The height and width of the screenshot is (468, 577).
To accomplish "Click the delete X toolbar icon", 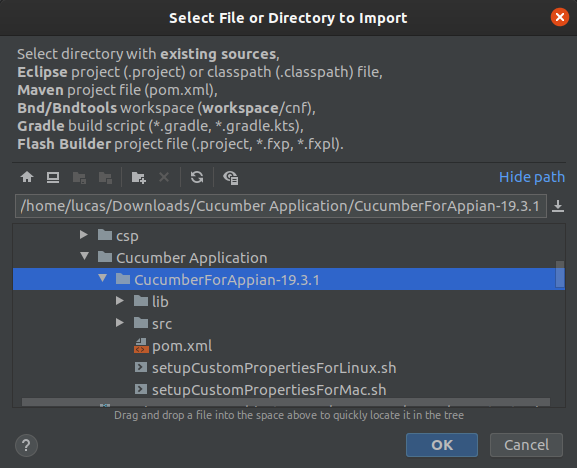I will [164, 177].
